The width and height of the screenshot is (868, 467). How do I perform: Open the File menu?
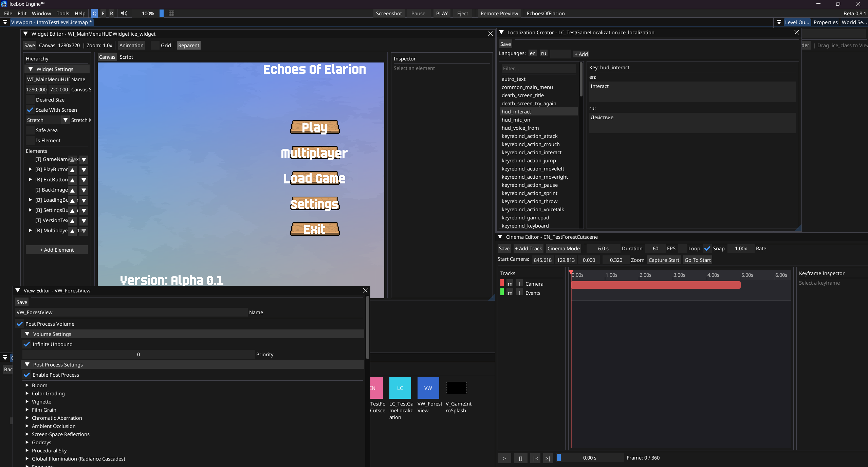click(8, 13)
